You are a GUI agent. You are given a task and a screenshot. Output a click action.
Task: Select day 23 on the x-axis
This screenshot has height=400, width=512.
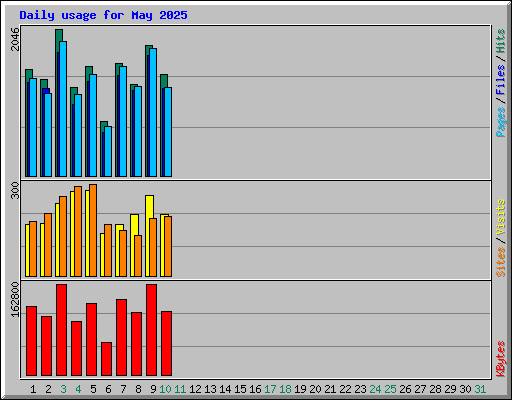coord(360,389)
